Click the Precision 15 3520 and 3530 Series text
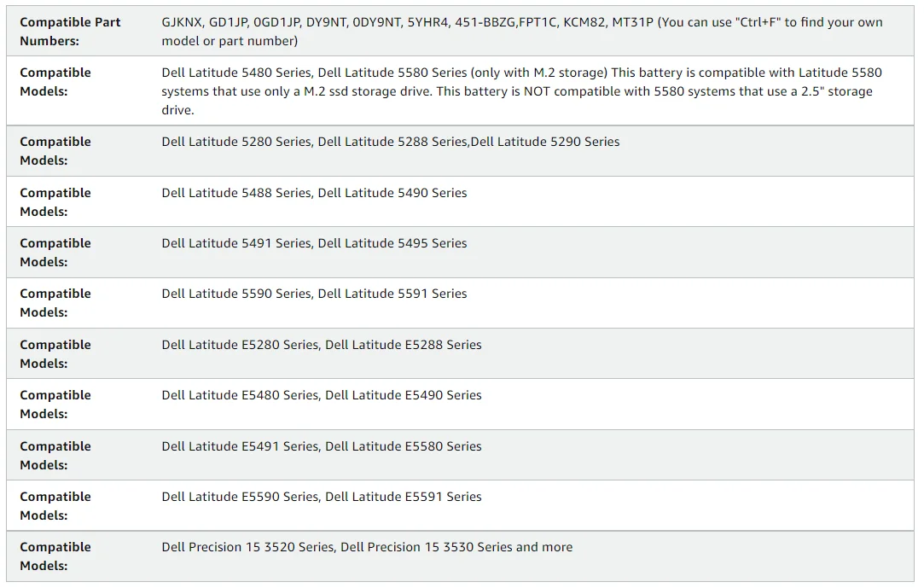The image size is (924, 588). point(367,547)
